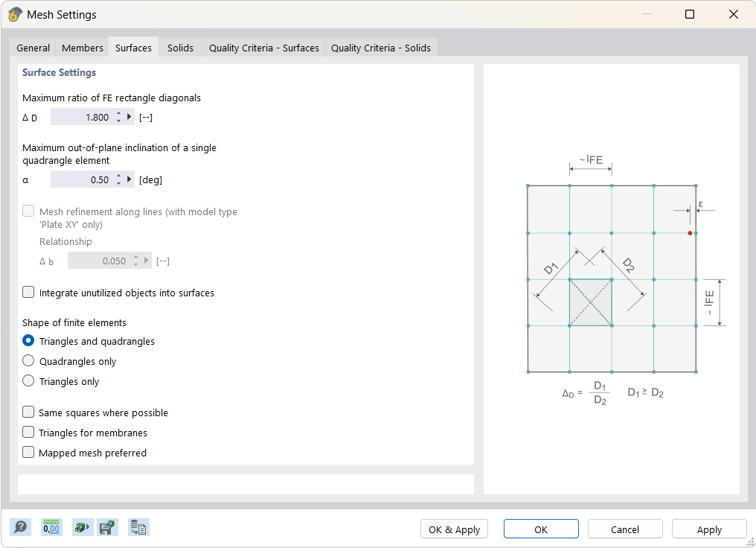
Task: Cancel the Mesh Settings dialog
Action: (625, 529)
